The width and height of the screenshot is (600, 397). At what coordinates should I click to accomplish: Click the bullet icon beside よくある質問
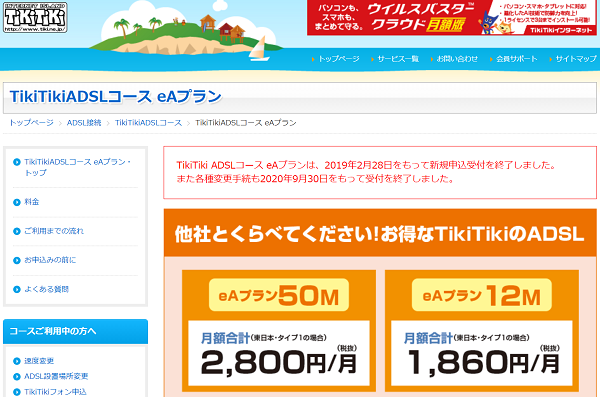(16, 290)
